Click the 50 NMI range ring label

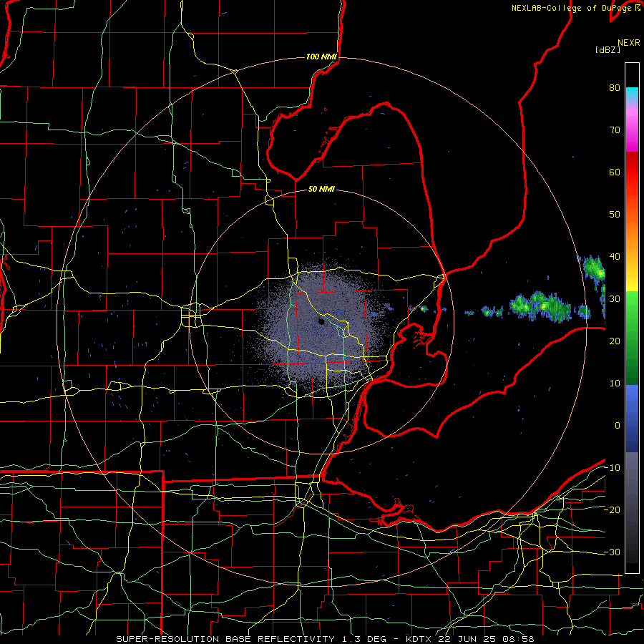[x=321, y=190]
